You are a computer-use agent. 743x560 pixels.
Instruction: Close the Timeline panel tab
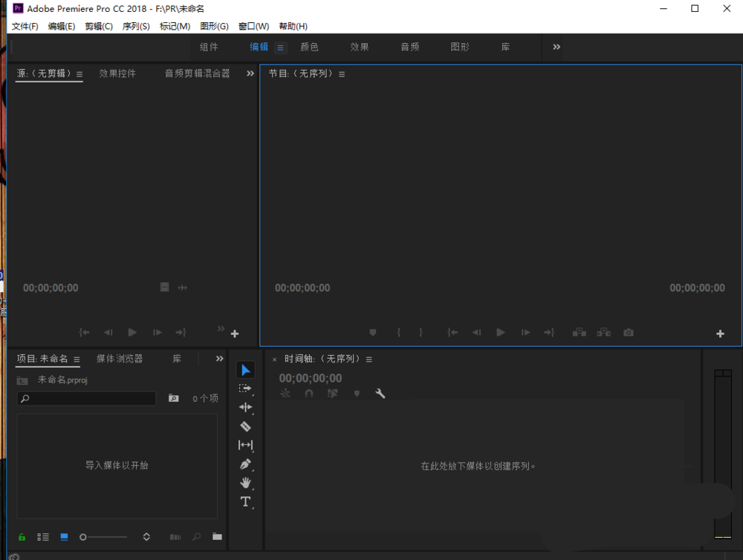[274, 359]
